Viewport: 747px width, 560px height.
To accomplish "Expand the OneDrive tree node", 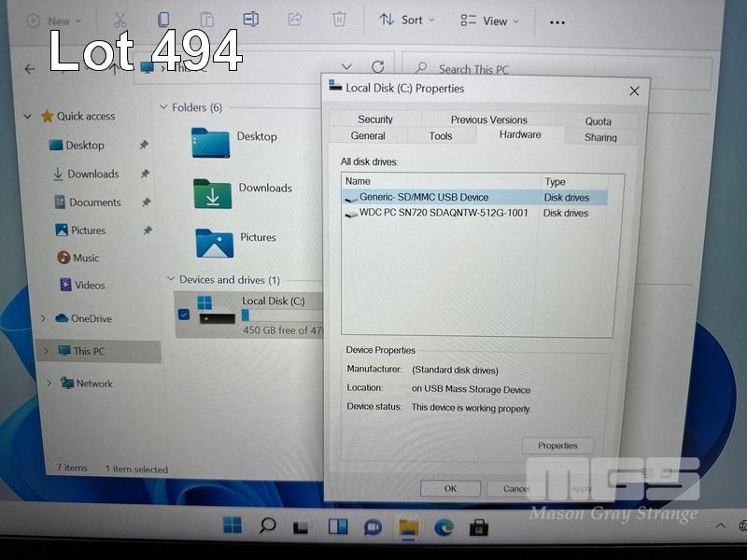I will [x=43, y=318].
